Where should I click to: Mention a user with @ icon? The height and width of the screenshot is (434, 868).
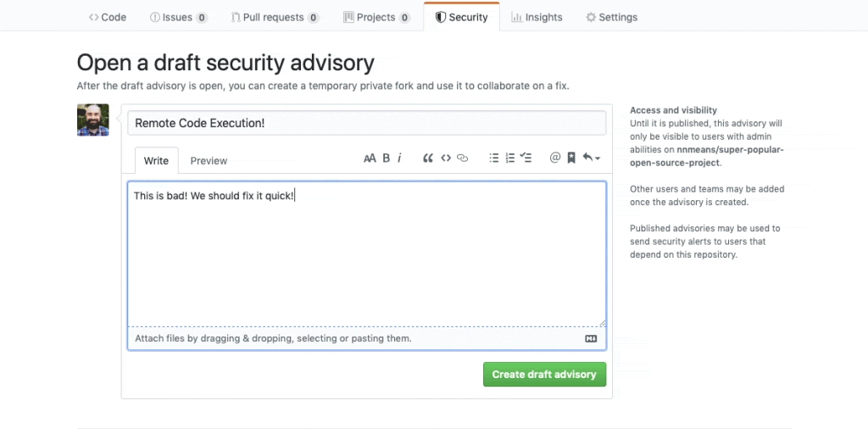(x=555, y=158)
